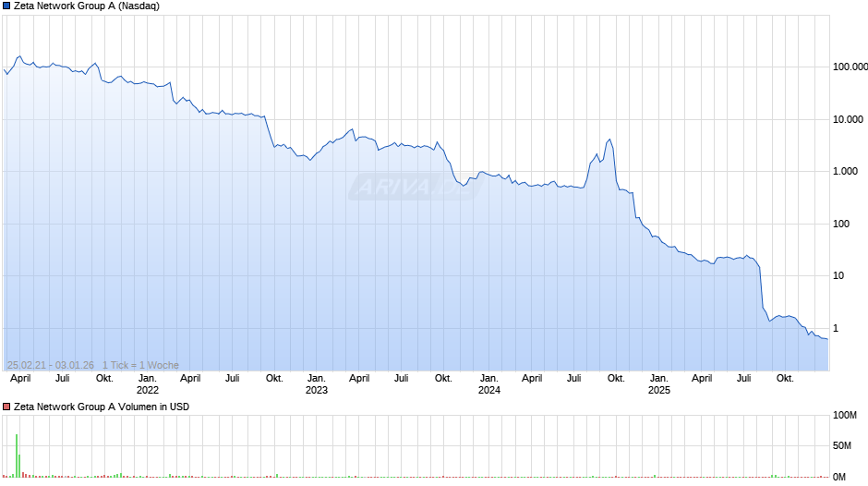
Task: Click the blue legend square for Zeta Network Group A
Action: pyautogui.click(x=6, y=6)
